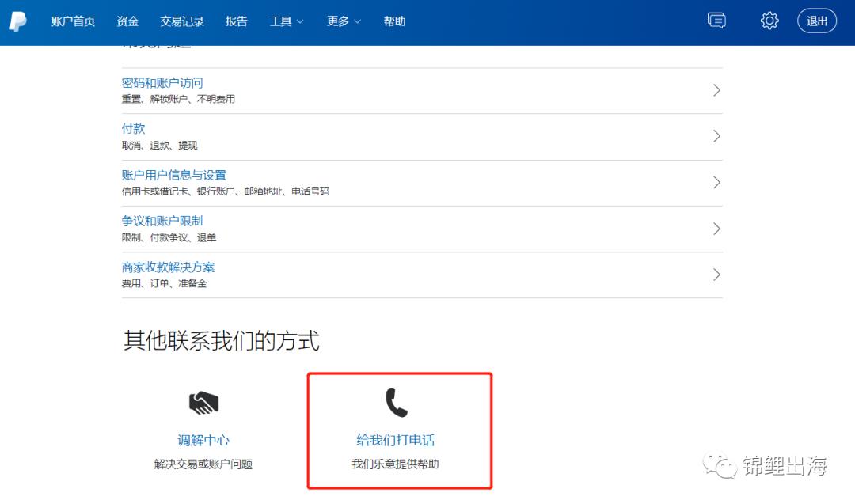The width and height of the screenshot is (855, 504).
Task: Open the account settings gear icon
Action: click(768, 21)
